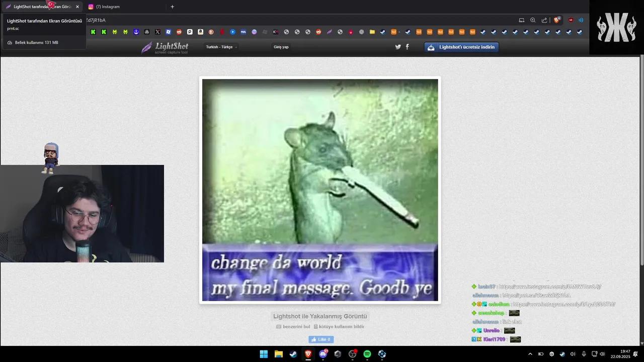Show hidden system tray icons chevron
The width and height of the screenshot is (644, 362).
(530, 354)
